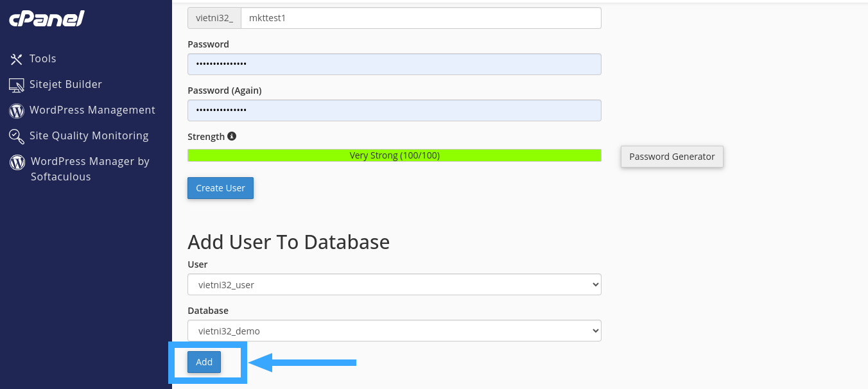Open the User dropdown showing vietni32_user
868x389 pixels.
pos(394,285)
